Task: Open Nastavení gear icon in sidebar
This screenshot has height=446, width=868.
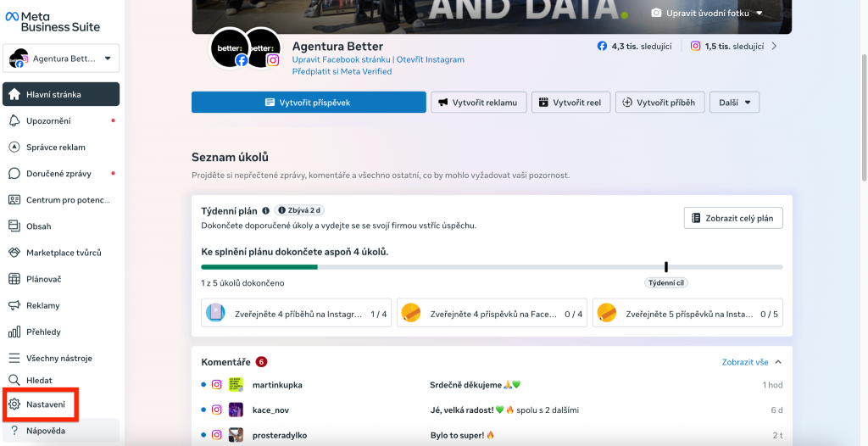Action: pos(14,404)
